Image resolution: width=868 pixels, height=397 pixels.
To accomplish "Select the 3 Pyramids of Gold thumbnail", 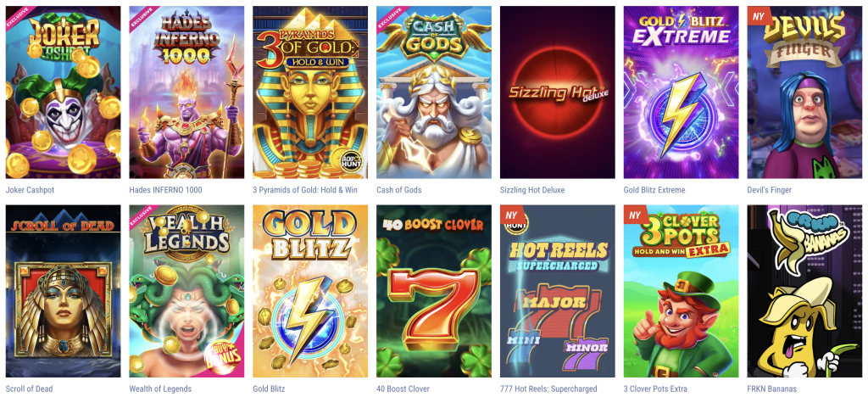I will click(310, 92).
